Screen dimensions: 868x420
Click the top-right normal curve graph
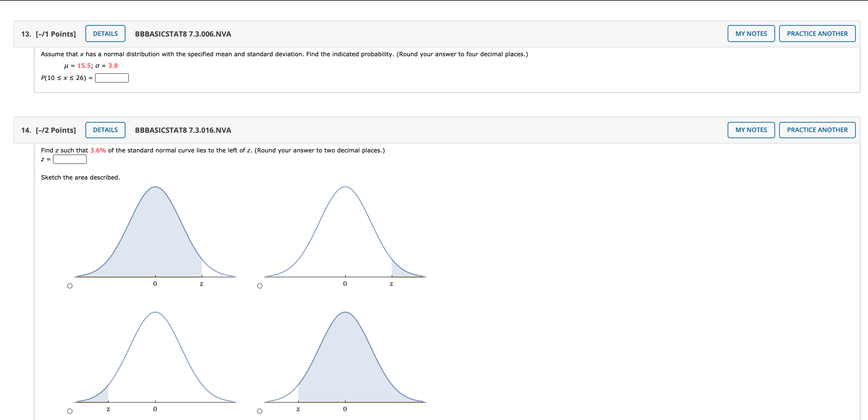(x=345, y=234)
